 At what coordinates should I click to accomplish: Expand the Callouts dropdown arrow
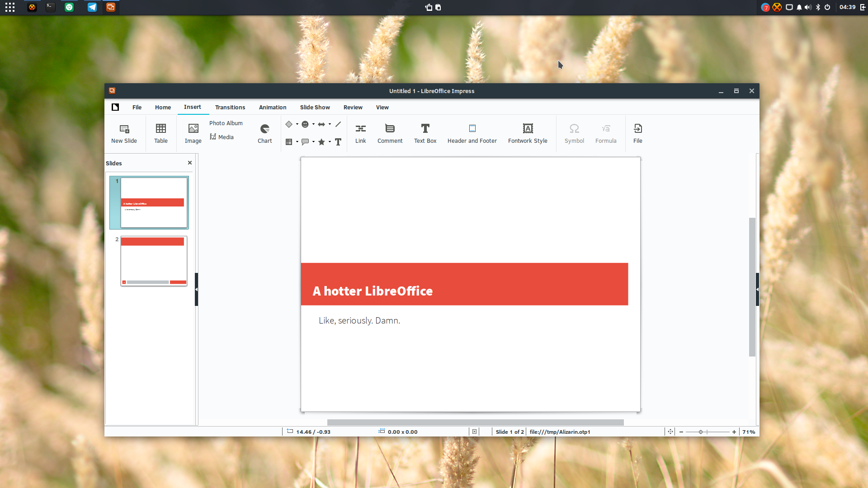coord(313,142)
